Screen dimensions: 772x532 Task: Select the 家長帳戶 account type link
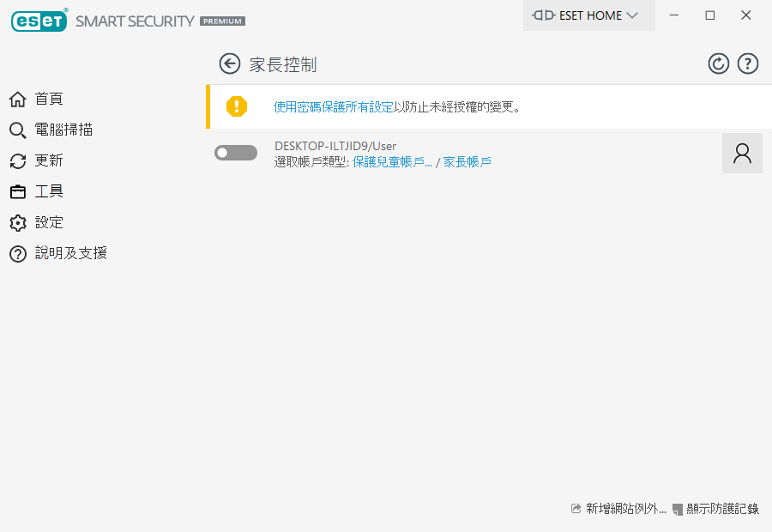pos(467,161)
